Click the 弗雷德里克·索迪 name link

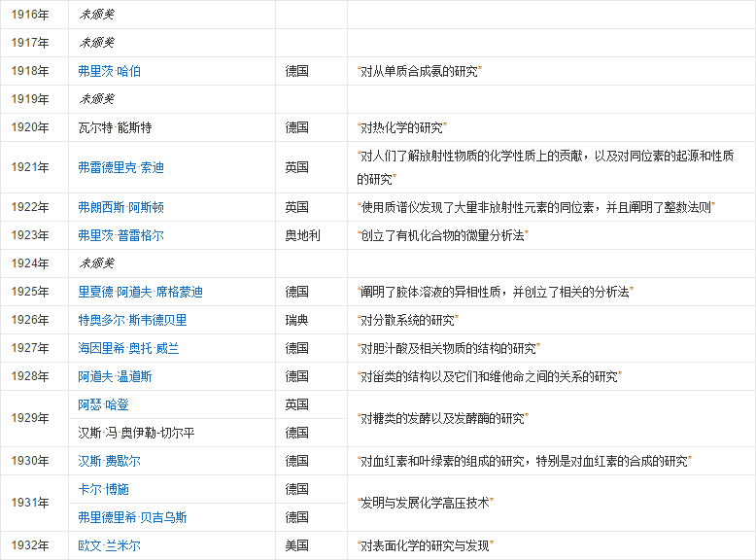(120, 167)
